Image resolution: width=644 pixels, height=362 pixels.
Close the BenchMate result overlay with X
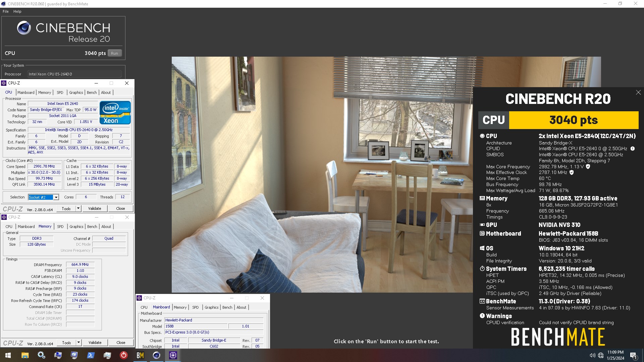[638, 92]
